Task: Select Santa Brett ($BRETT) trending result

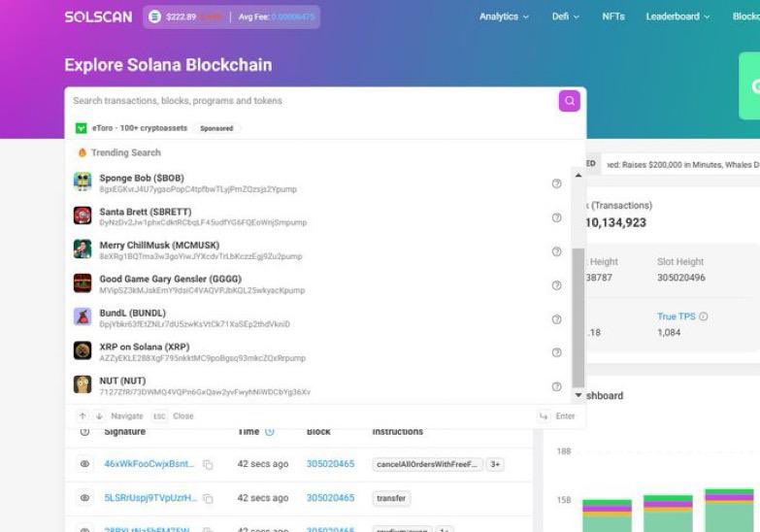Action: [318, 216]
